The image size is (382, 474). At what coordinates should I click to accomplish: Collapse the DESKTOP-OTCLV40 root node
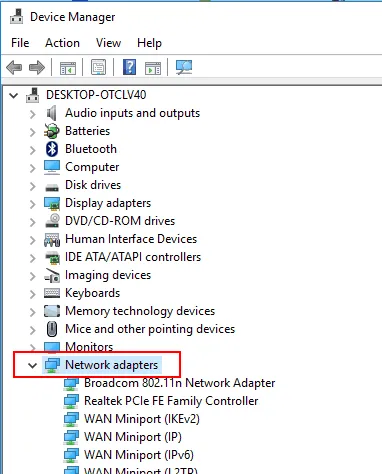pyautogui.click(x=14, y=96)
